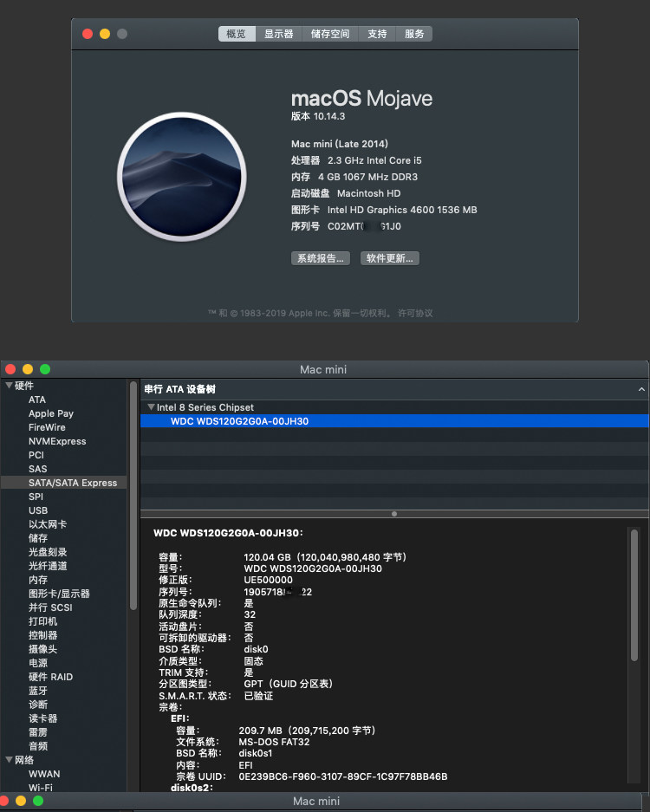Select 音频 in the sidebar
The image size is (650, 812).
(38, 746)
